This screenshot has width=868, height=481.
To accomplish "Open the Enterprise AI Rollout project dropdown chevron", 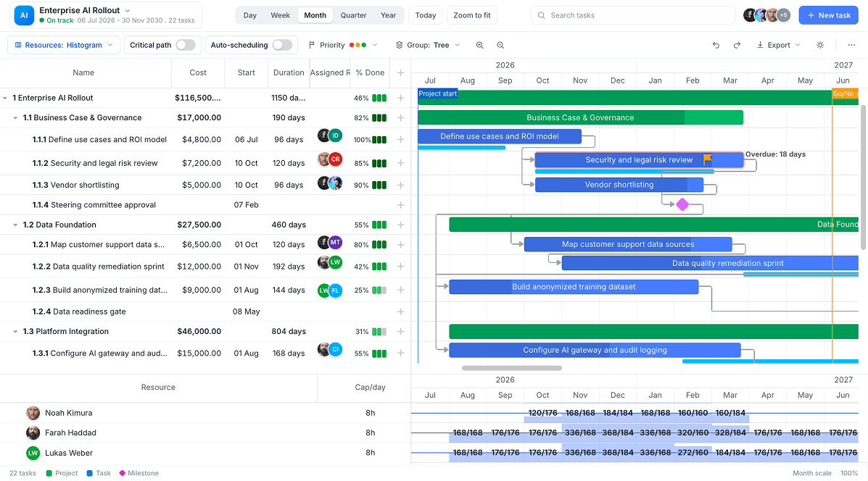I will click(128, 11).
